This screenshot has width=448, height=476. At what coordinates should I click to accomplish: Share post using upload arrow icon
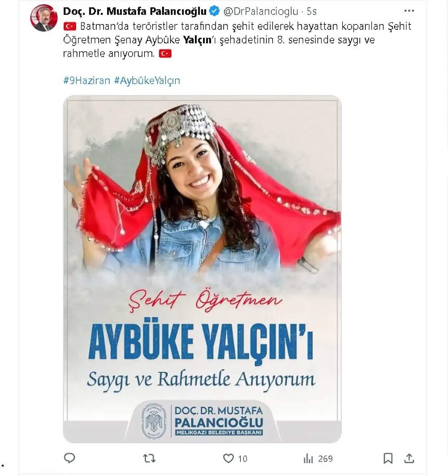tap(409, 458)
